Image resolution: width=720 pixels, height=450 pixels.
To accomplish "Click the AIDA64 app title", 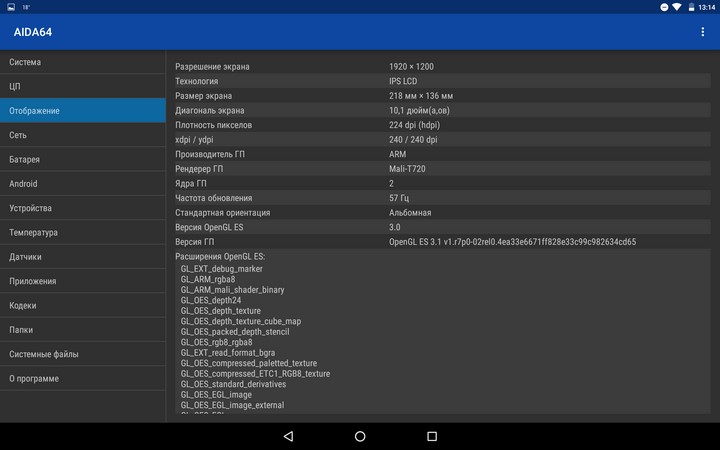I will [x=33, y=32].
